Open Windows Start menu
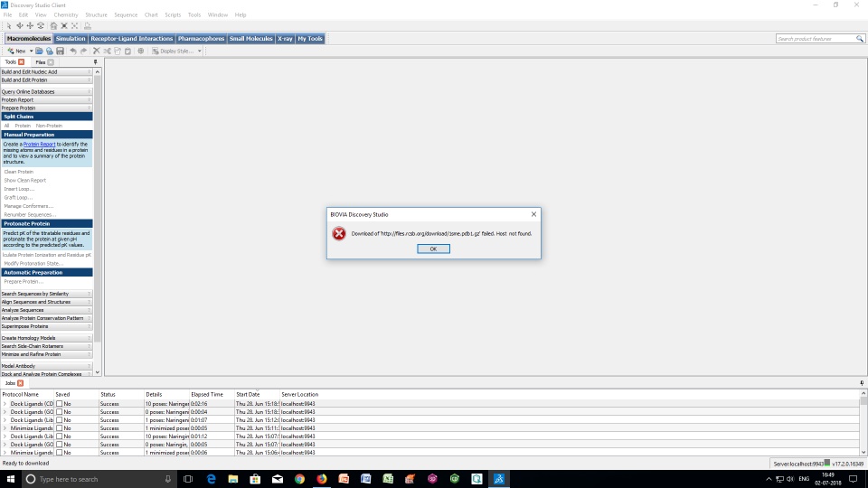 pyautogui.click(x=10, y=479)
